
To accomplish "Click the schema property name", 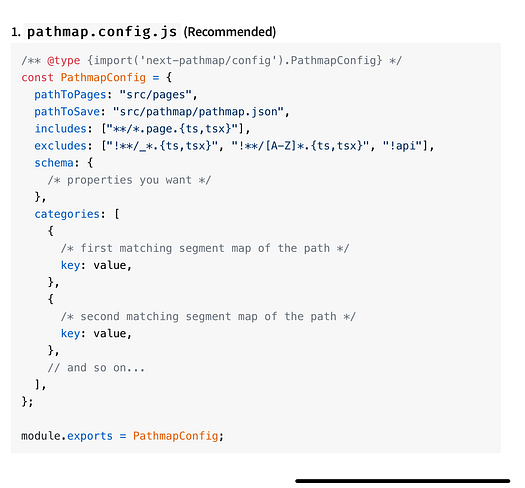I will tap(54, 163).
